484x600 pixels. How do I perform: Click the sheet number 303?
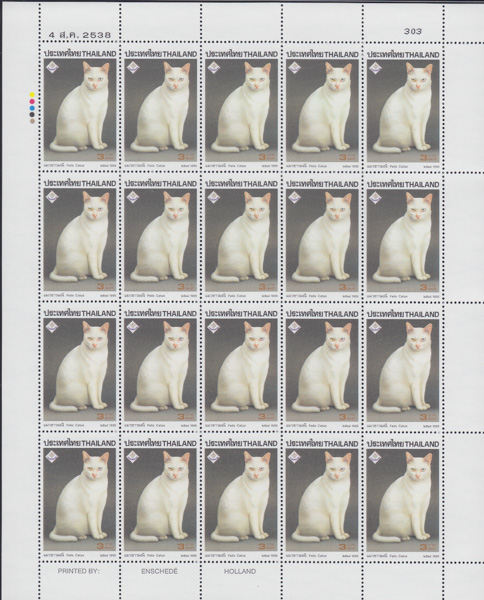pyautogui.click(x=413, y=31)
